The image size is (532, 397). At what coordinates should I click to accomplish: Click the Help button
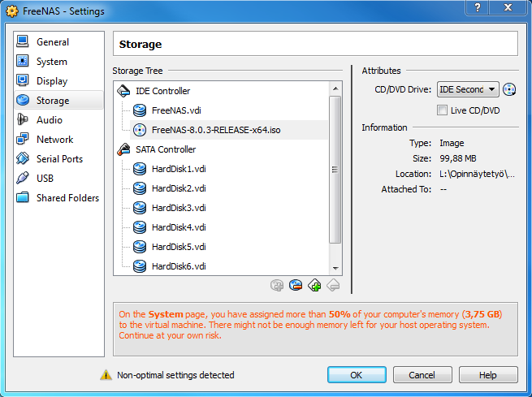[x=488, y=375]
